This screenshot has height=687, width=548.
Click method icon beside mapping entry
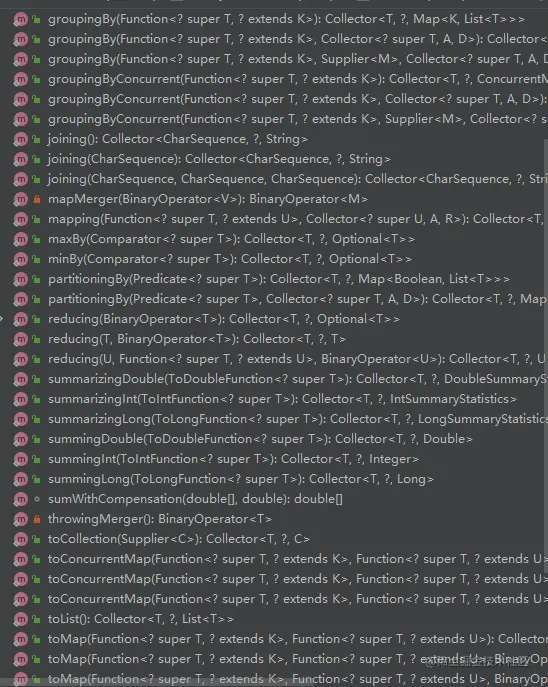[x=20, y=219]
